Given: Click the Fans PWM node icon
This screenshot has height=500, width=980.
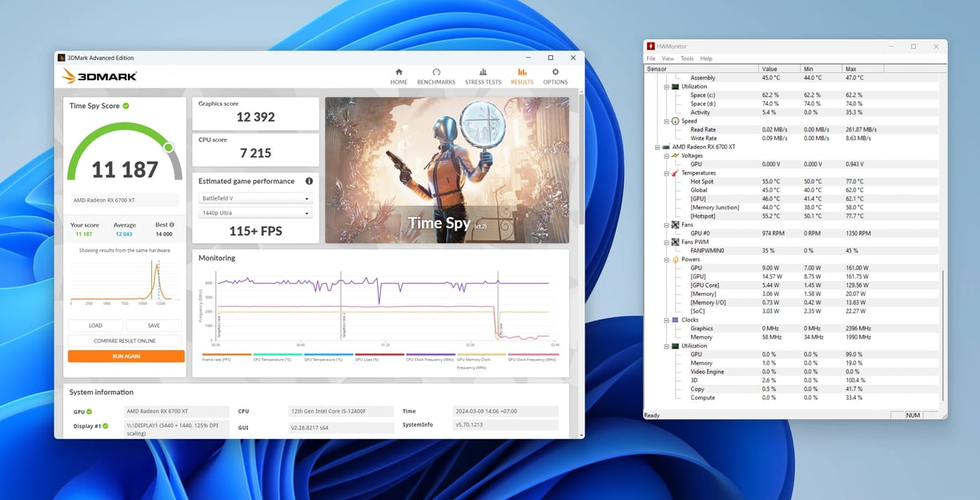Looking at the screenshot, I should [675, 242].
